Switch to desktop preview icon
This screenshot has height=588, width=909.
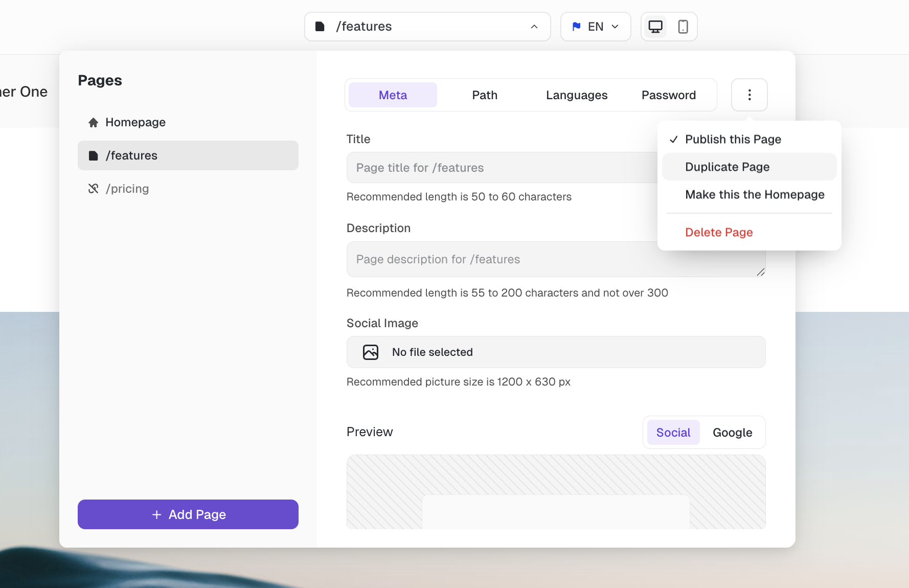tap(655, 27)
